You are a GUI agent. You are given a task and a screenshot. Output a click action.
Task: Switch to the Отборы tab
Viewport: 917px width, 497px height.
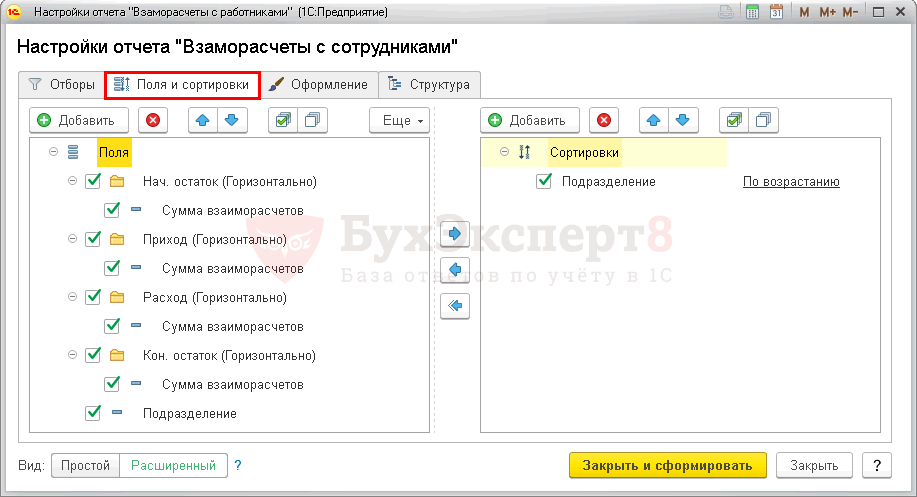coord(61,85)
